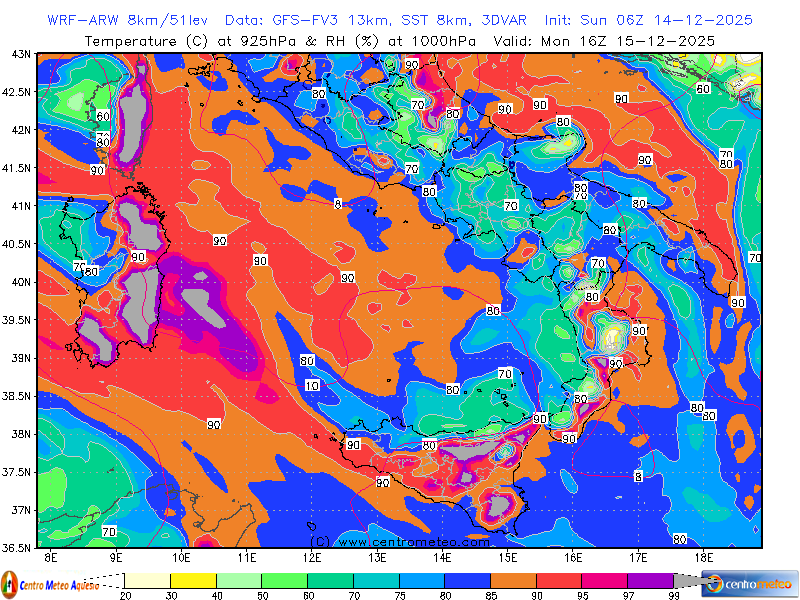Click the boxed 10 contour label
Screen dimensions: 800x600
(x=312, y=386)
